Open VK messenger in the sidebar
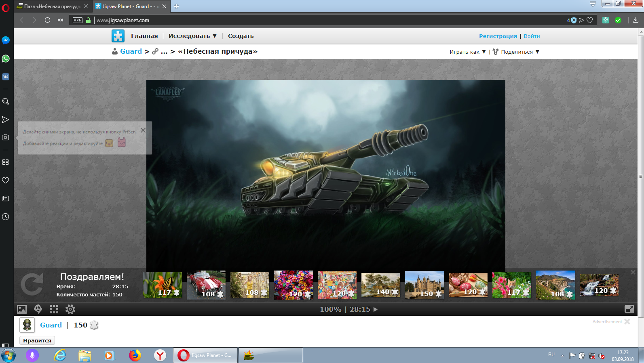The image size is (644, 363). [6, 77]
